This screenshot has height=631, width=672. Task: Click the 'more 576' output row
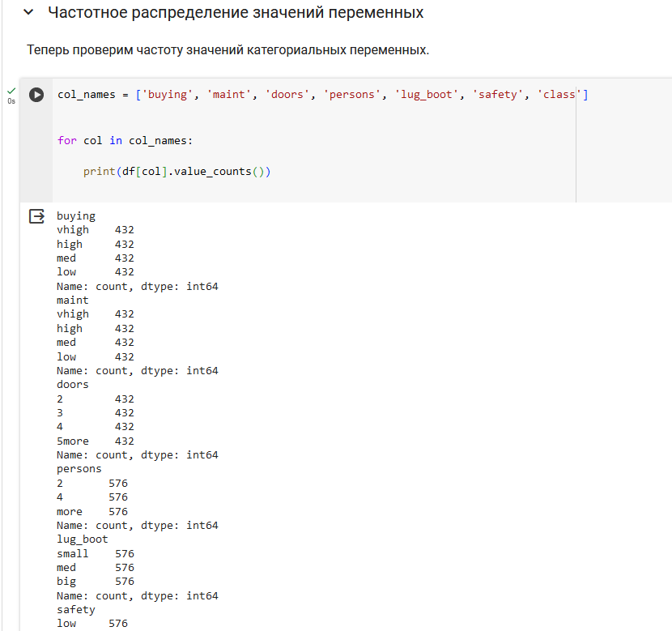pyautogui.click(x=92, y=511)
